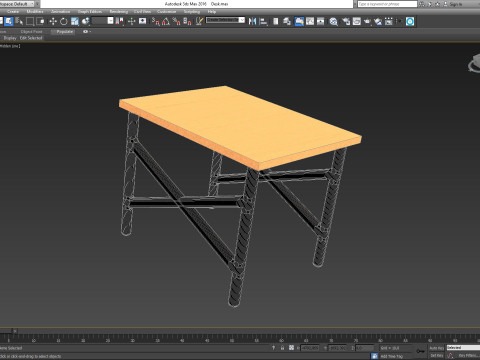Activate the Select and Scale tool
Viewport: 480px width, 360px height.
tap(75, 21)
